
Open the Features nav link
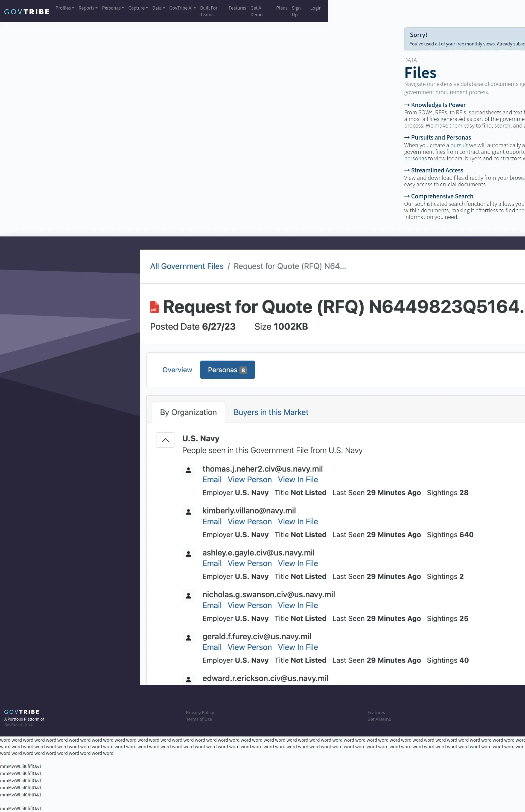pyautogui.click(x=237, y=8)
